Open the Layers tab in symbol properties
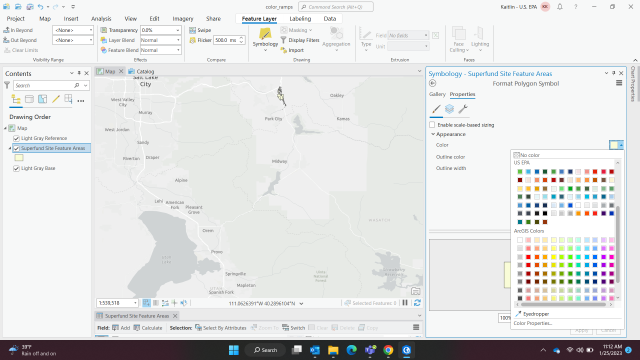The image size is (640, 360). click(449, 109)
